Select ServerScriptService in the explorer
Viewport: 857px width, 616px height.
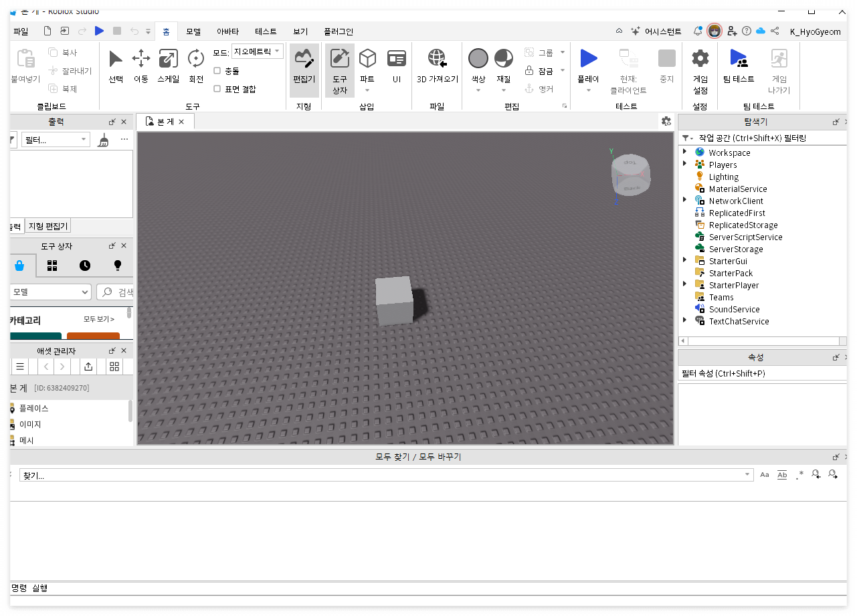click(x=745, y=237)
